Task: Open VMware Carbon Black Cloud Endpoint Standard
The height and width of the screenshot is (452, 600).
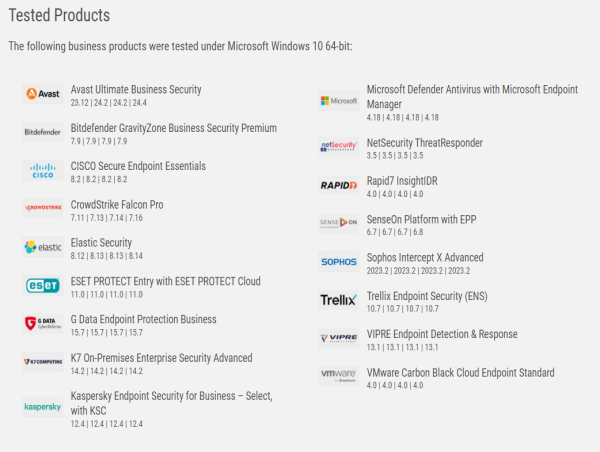Action: tap(460, 372)
